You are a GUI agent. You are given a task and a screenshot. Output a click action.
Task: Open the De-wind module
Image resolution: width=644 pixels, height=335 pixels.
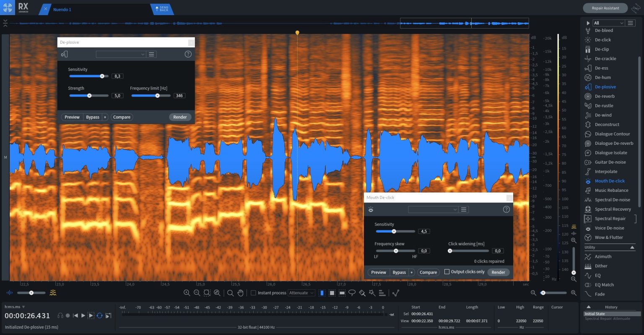coord(603,115)
